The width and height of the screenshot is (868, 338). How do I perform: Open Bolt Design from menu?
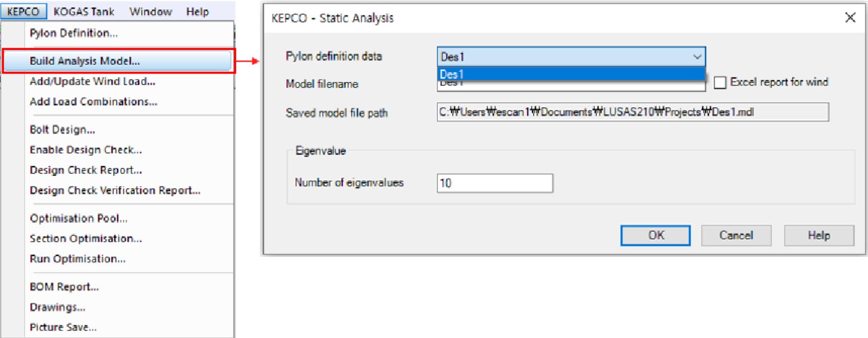pyautogui.click(x=62, y=129)
